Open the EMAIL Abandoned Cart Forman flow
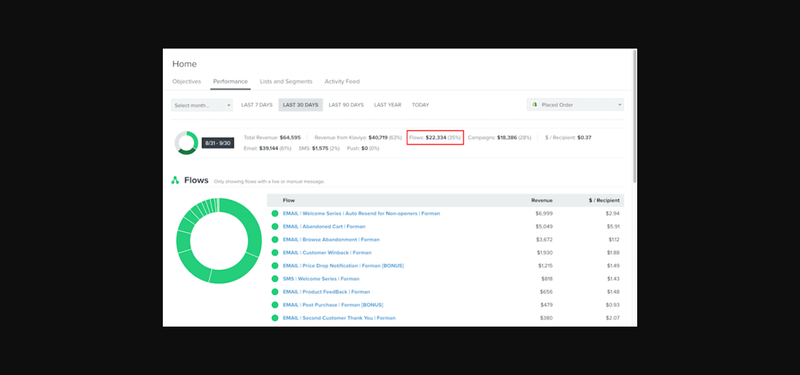Image resolution: width=800 pixels, height=375 pixels. (x=324, y=227)
